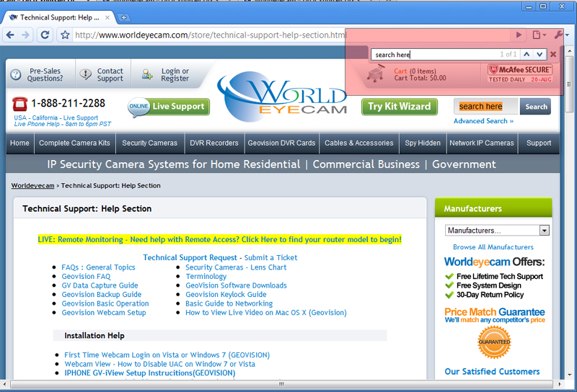This screenshot has width=577, height=392.
Task: Close the Technical Support tab
Action: [107, 17]
